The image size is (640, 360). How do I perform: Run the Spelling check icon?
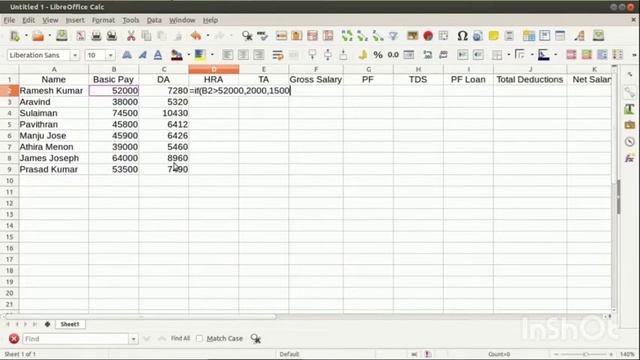tap(262, 36)
